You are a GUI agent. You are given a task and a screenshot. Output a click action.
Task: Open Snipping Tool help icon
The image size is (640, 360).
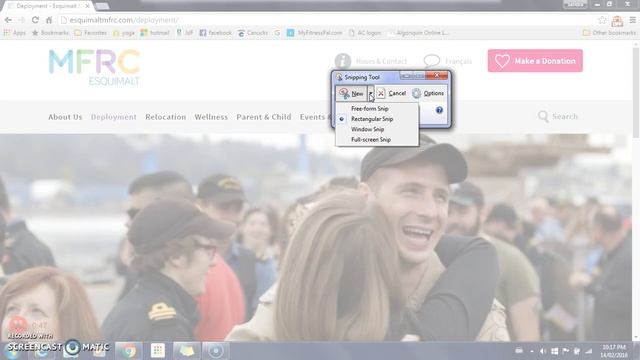tap(439, 110)
